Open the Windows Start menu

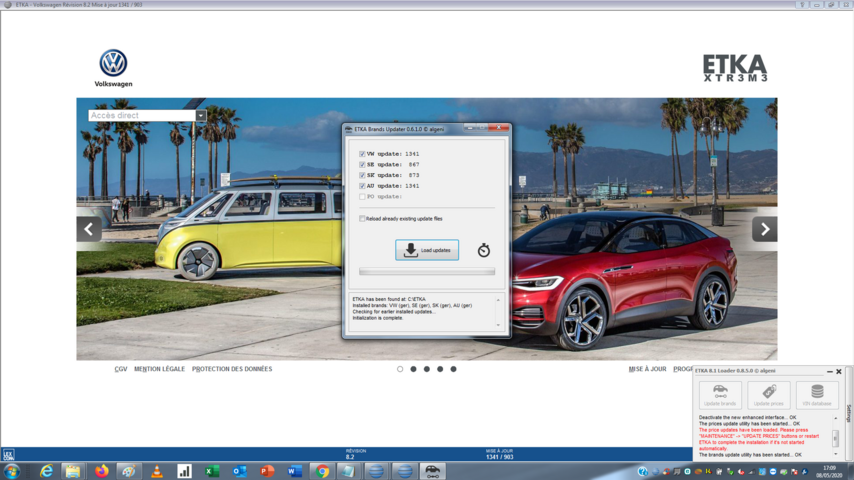pos(12,471)
